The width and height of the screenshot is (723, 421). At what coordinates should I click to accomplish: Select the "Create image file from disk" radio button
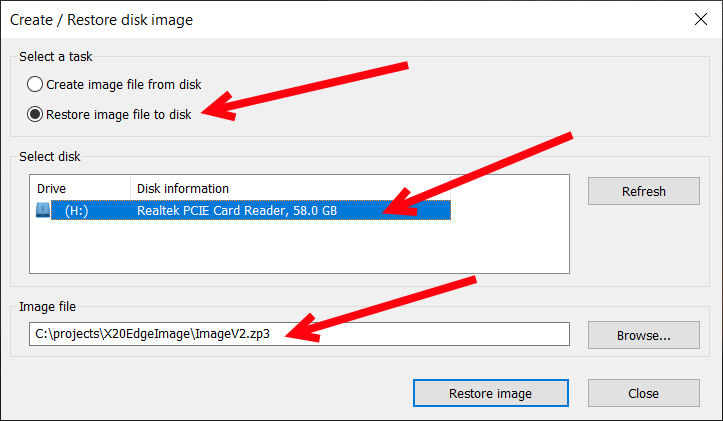(x=35, y=85)
